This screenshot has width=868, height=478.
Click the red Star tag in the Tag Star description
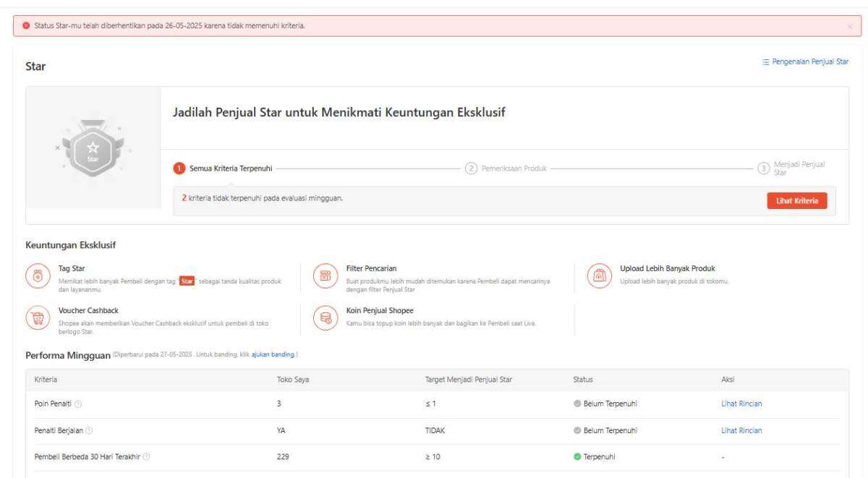pyautogui.click(x=187, y=281)
